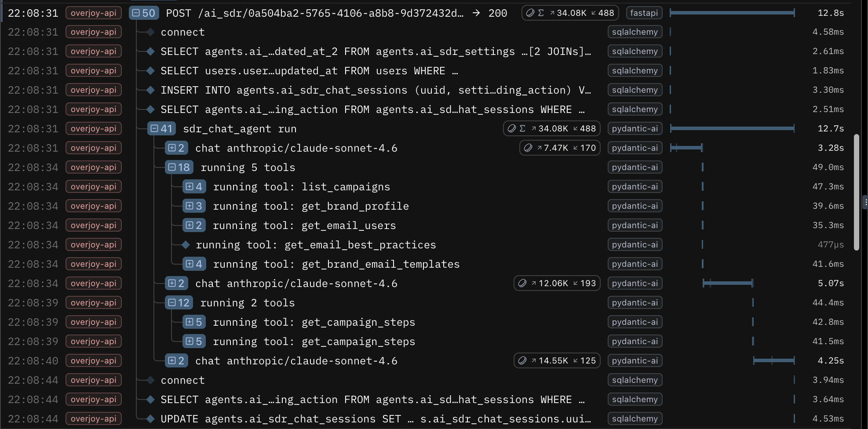Click the 49.0ms duration of running 5 tools
This screenshot has height=429, width=868.
pos(828,167)
